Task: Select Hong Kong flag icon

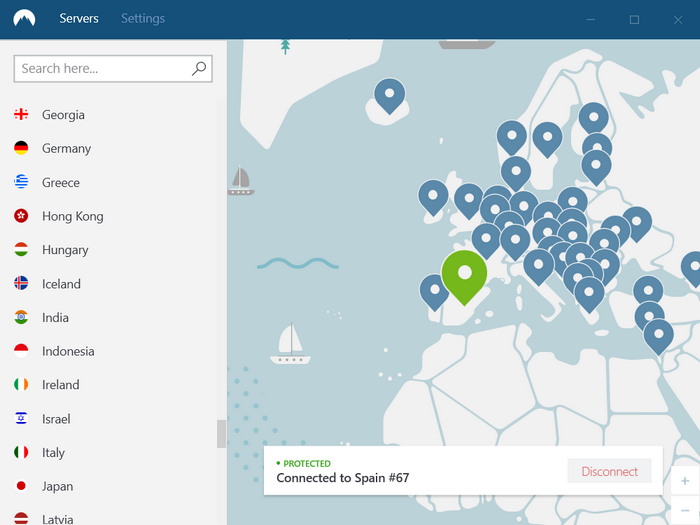Action: [21, 216]
